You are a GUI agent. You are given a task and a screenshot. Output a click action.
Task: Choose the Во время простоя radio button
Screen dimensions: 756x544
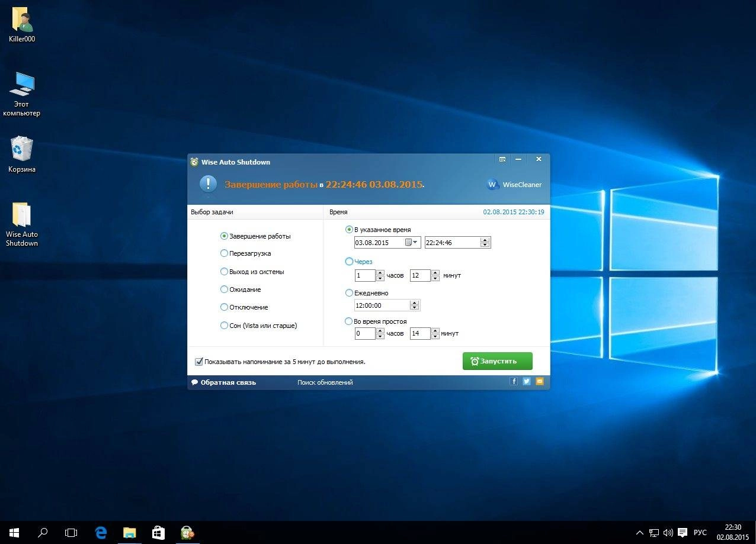[x=348, y=321]
